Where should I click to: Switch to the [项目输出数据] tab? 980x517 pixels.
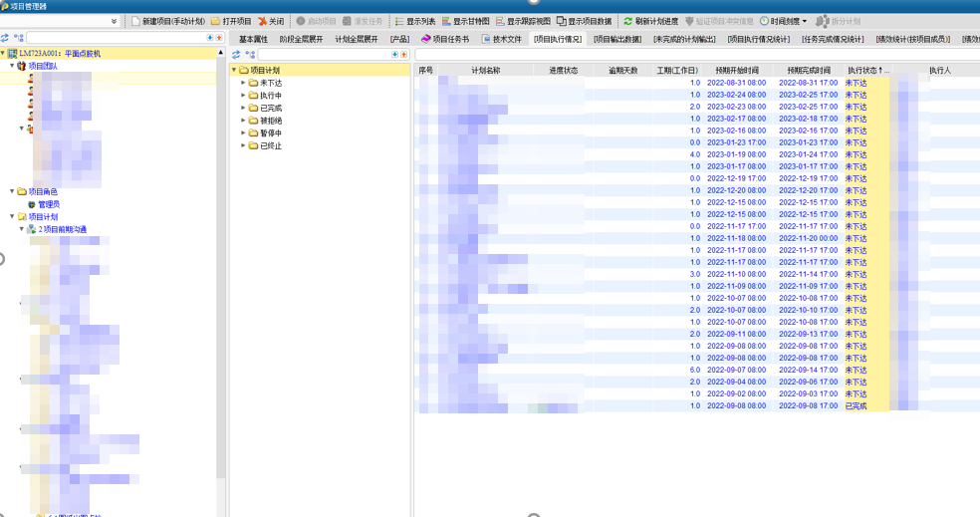pyautogui.click(x=617, y=39)
